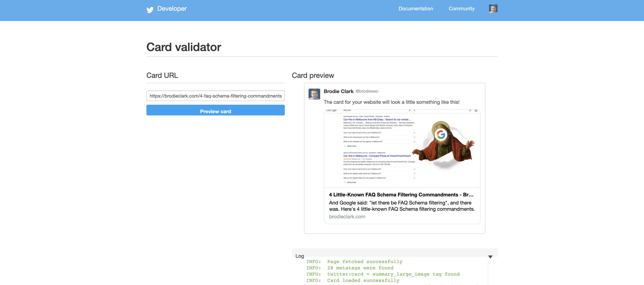Click the Card URL input field
The height and width of the screenshot is (285, 644).
pos(216,96)
